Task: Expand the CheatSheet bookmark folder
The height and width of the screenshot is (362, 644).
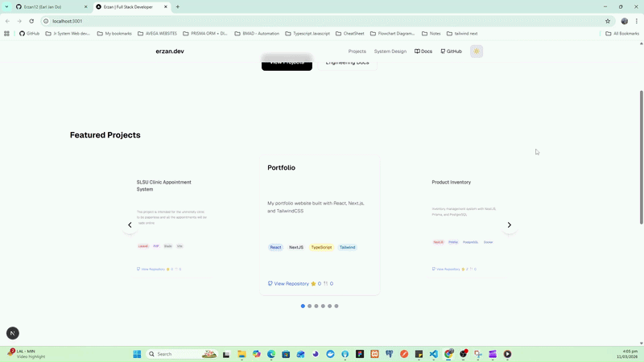Action: (350, 34)
